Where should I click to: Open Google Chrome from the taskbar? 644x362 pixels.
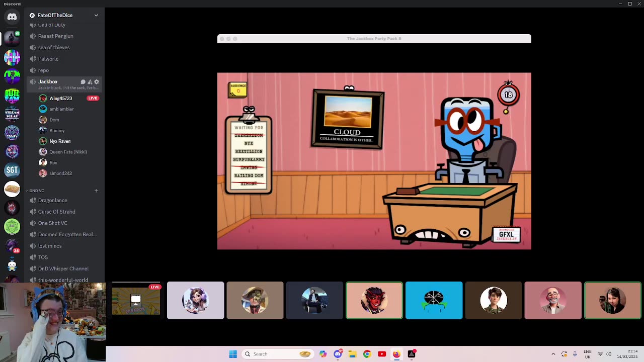[367, 354]
